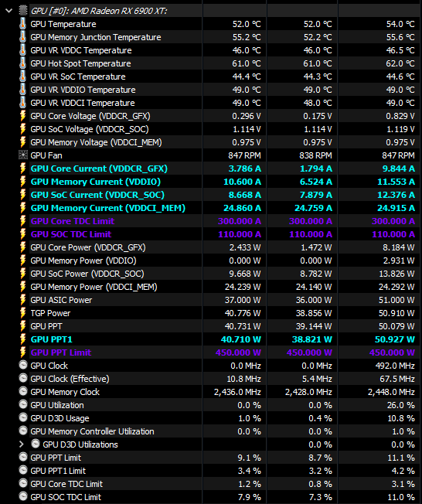Click lightning icon beside GPU Core TDC Limit ampere row
The width and height of the screenshot is (422, 504).
tap(23, 221)
